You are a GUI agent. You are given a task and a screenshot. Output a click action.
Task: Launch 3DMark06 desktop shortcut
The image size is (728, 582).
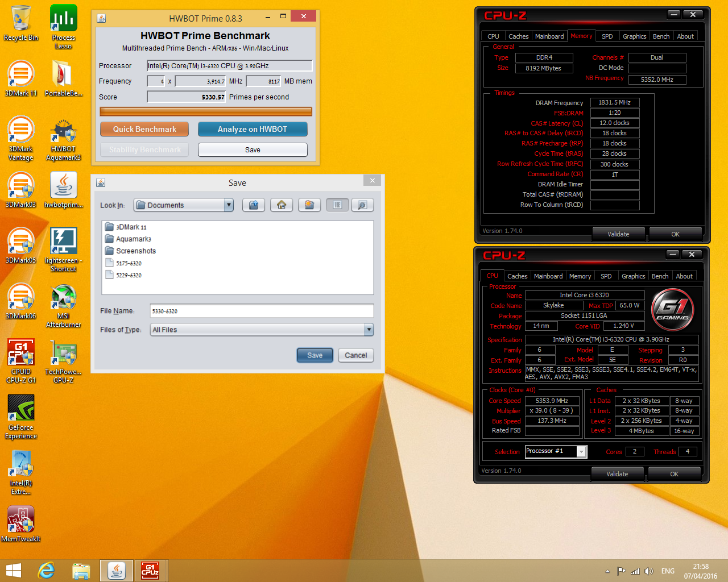click(21, 301)
